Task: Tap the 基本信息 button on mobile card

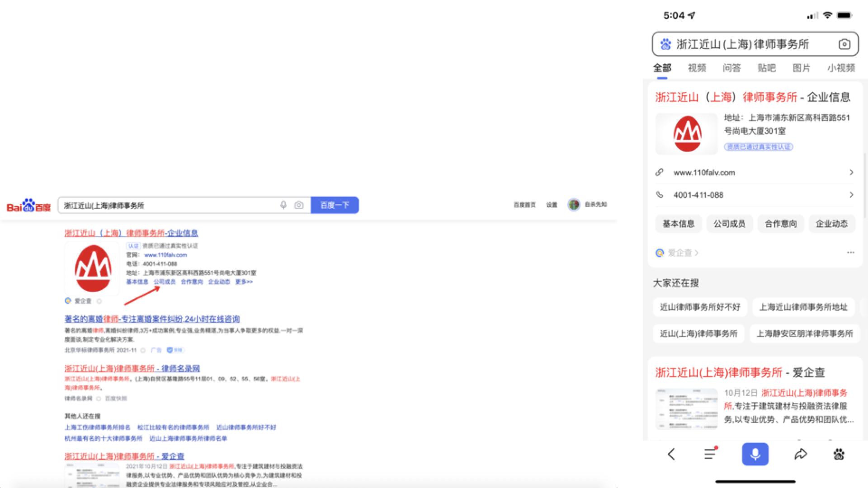Action: [x=679, y=224]
